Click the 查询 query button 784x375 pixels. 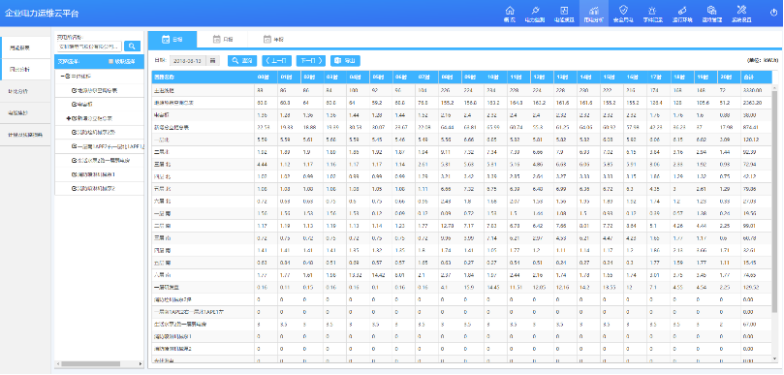pos(242,60)
